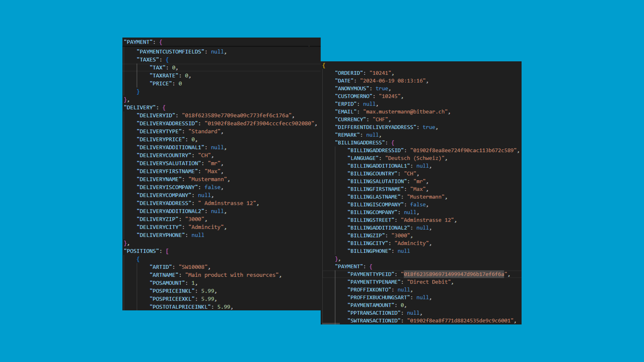This screenshot has width=644, height=362.
Task: Click the "ORDERID" line
Action: point(365,73)
